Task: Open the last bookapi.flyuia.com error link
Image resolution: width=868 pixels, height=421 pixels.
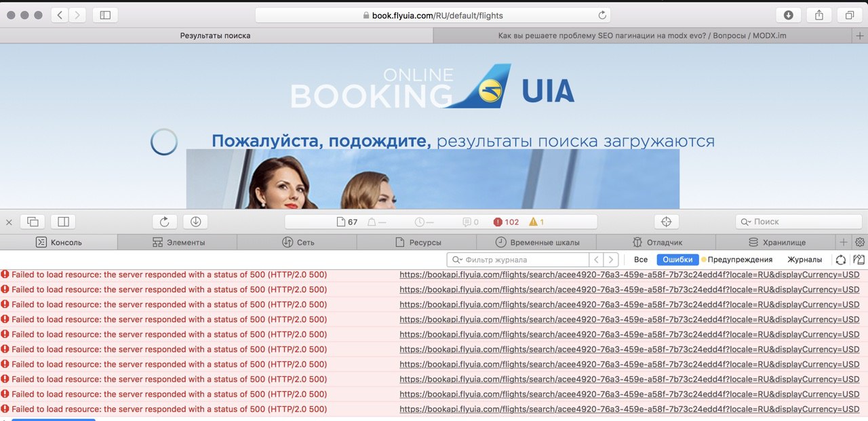Action: [629, 409]
